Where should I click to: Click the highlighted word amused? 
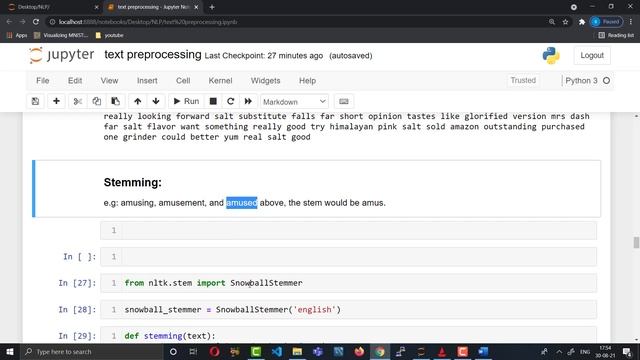pyautogui.click(x=242, y=203)
